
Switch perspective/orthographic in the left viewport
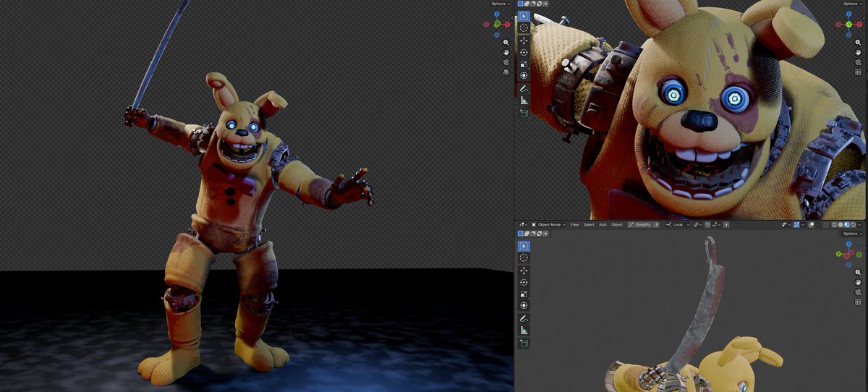(x=506, y=72)
